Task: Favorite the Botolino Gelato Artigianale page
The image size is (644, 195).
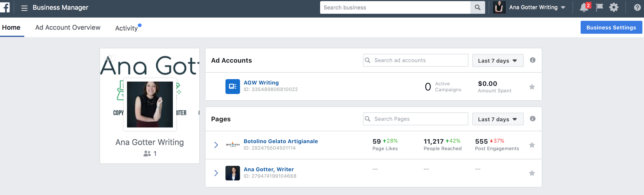Action: tap(532, 145)
